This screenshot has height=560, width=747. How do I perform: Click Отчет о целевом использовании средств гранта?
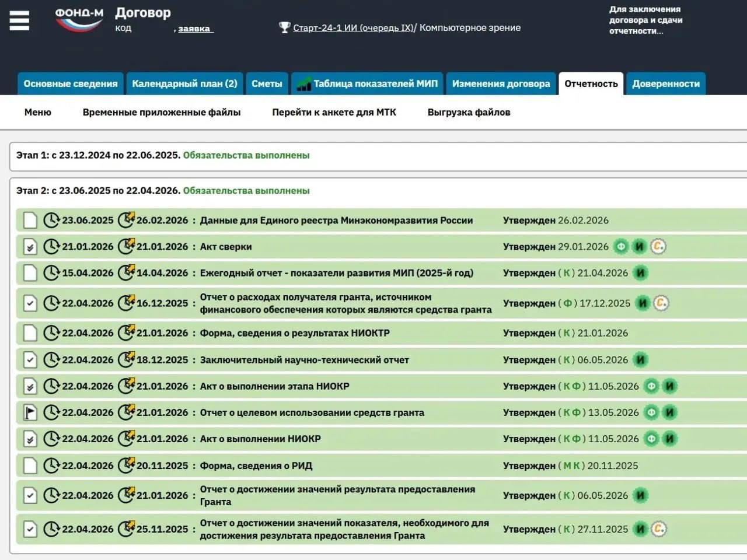(x=312, y=412)
